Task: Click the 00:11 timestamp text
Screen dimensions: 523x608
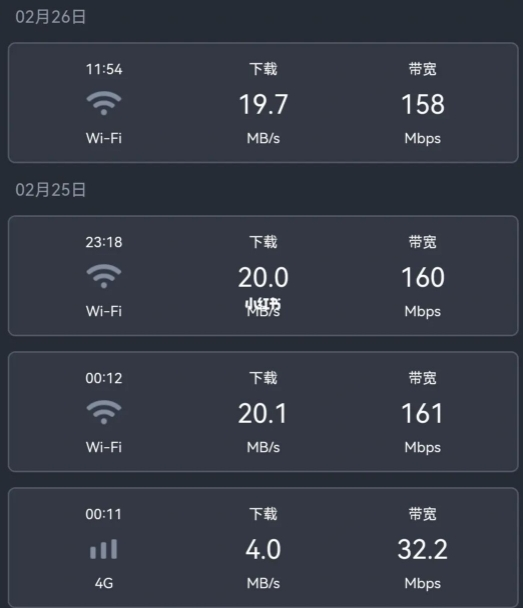Action: [104, 514]
